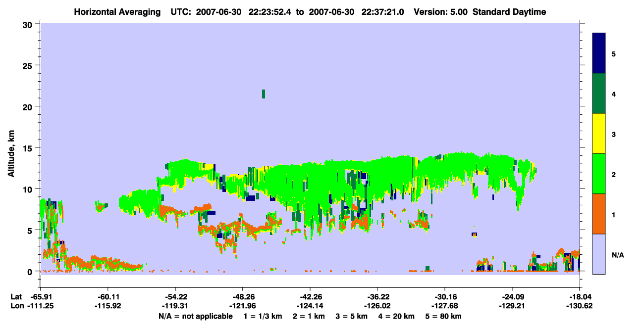644x330 pixels.
Task: Click the bright green colorbar segment labeled 2
Action: (x=599, y=174)
